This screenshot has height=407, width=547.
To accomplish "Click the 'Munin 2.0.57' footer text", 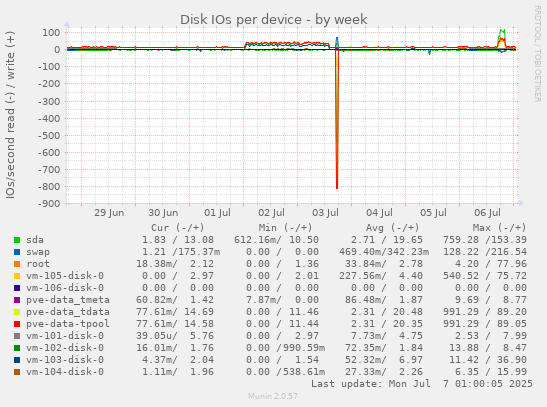I will pos(273,396).
